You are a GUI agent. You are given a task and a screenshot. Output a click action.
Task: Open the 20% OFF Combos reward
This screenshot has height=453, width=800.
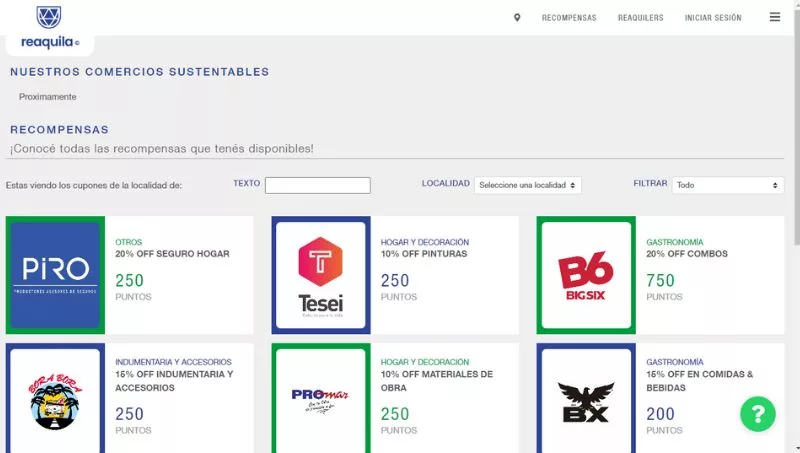(x=687, y=254)
